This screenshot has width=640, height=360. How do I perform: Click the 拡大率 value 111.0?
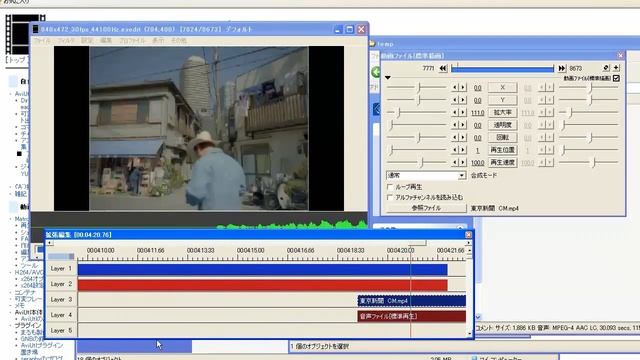(478, 113)
